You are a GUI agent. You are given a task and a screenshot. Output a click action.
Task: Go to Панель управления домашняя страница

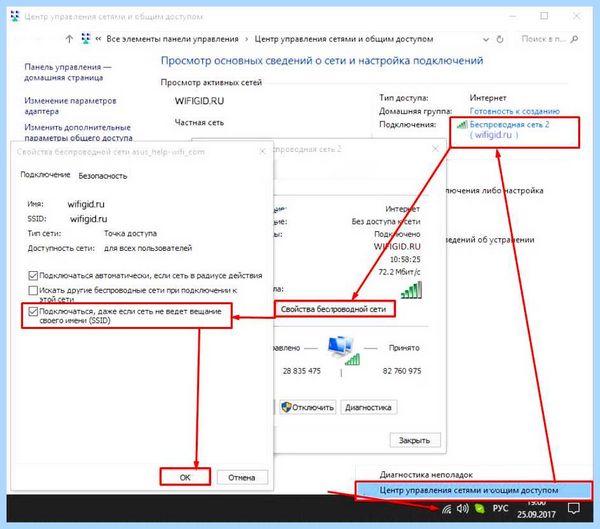[68, 72]
